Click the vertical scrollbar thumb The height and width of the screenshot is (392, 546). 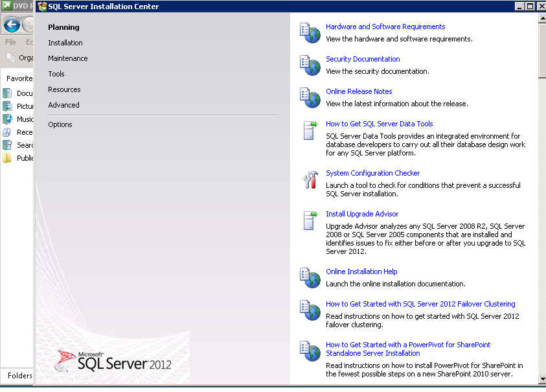(542, 51)
